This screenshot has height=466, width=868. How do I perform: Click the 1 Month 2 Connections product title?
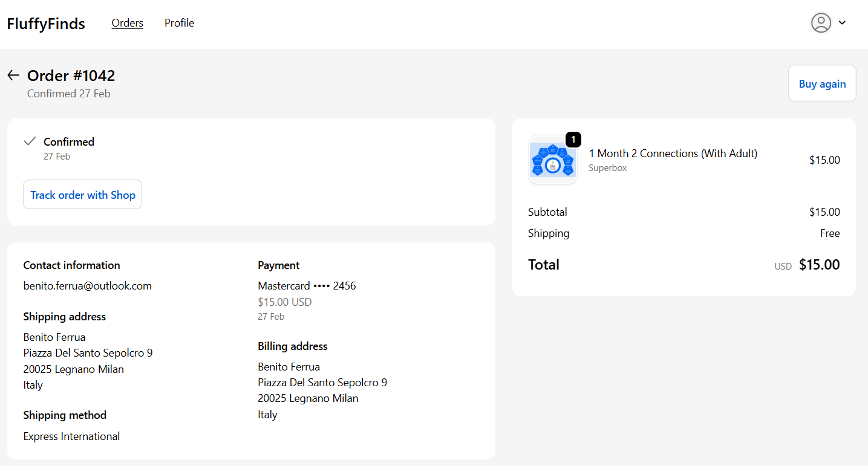tap(673, 154)
